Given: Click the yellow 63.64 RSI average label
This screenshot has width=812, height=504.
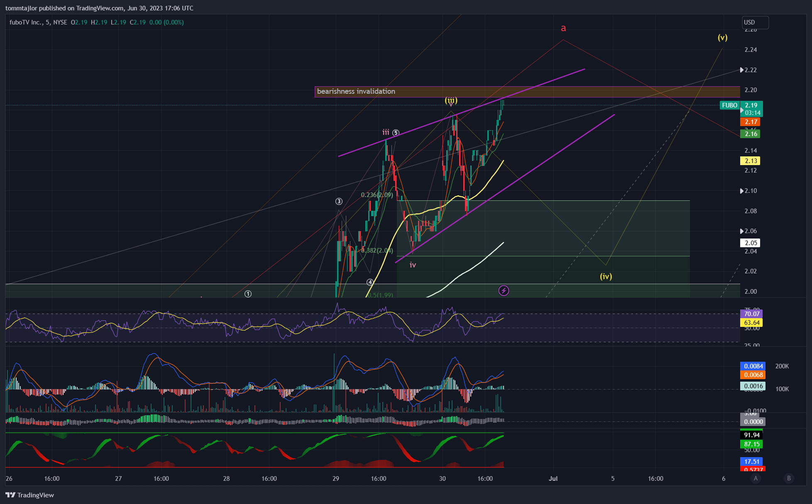Looking at the screenshot, I should click(751, 323).
